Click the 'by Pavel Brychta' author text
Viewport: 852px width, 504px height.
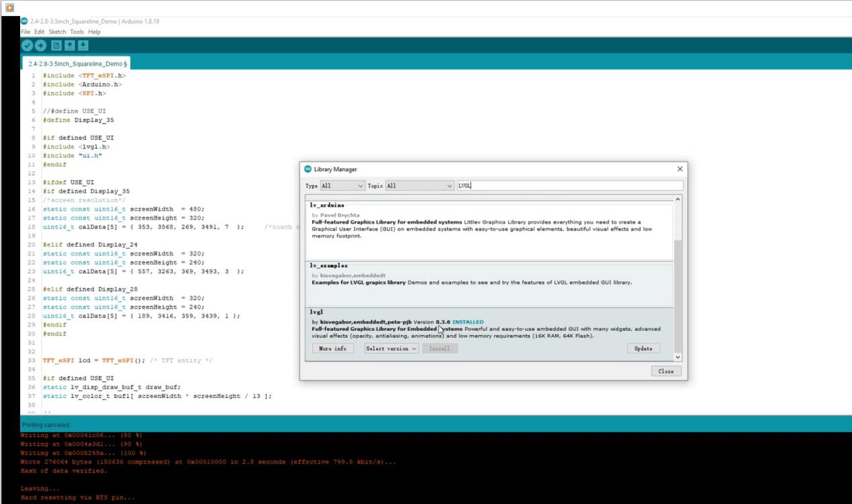336,215
